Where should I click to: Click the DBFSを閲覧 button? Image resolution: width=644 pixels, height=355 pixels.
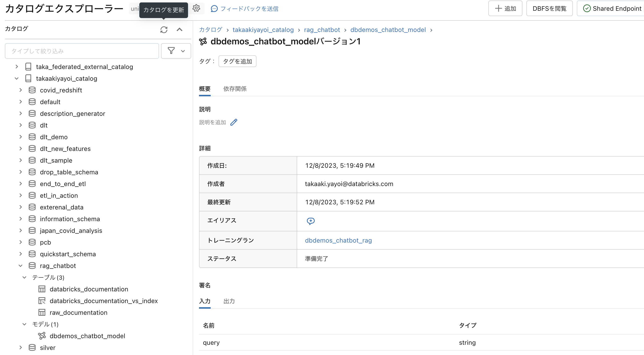(549, 9)
